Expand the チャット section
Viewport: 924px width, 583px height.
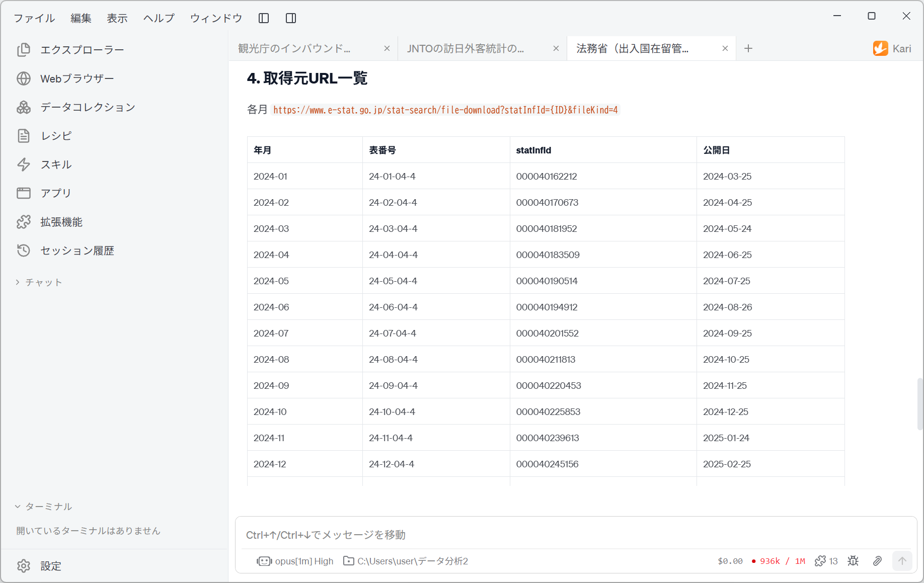[39, 282]
